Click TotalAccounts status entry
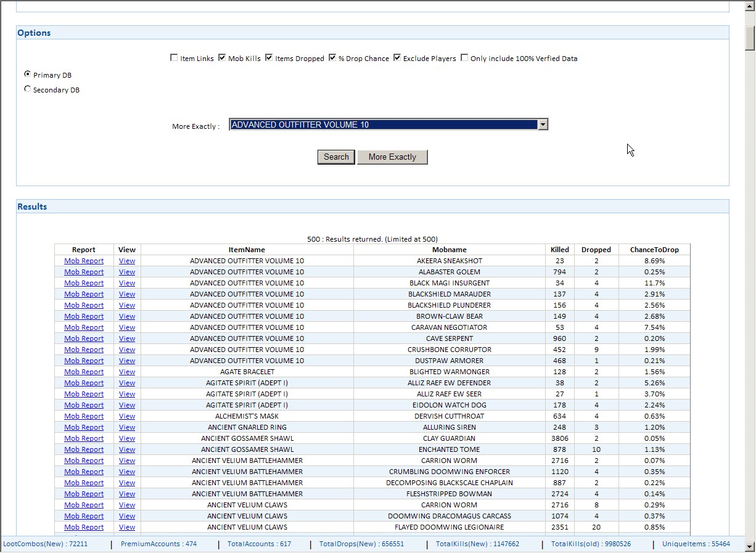 click(x=259, y=544)
